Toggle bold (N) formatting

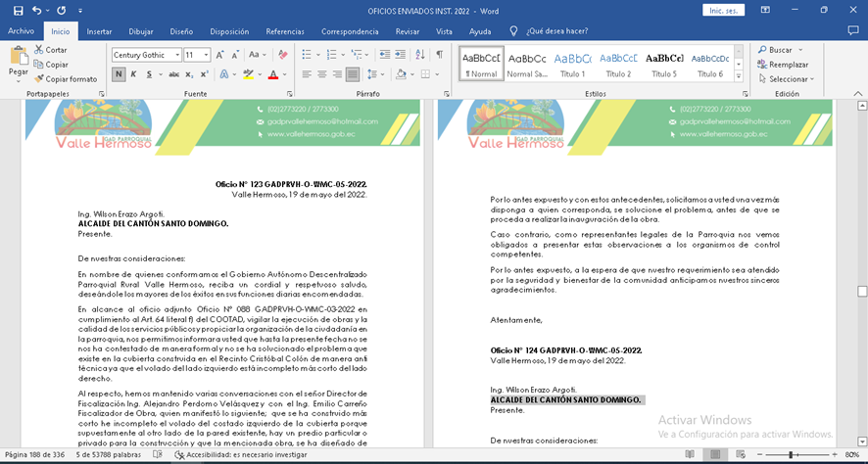coord(119,74)
